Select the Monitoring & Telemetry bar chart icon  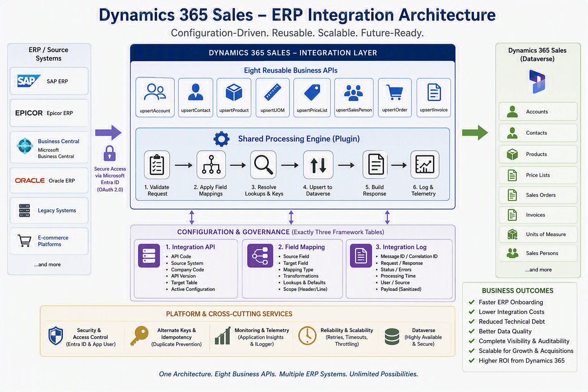pyautogui.click(x=223, y=336)
